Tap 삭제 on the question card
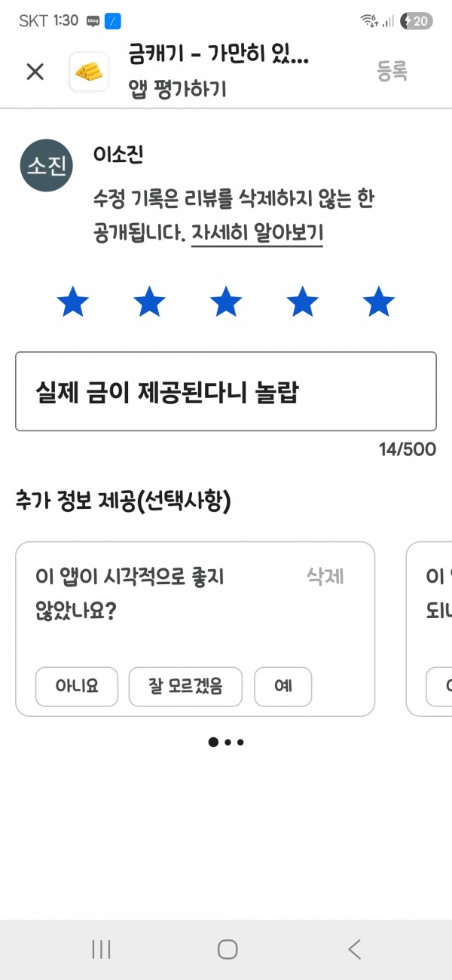This screenshot has height=980, width=452. (x=325, y=577)
